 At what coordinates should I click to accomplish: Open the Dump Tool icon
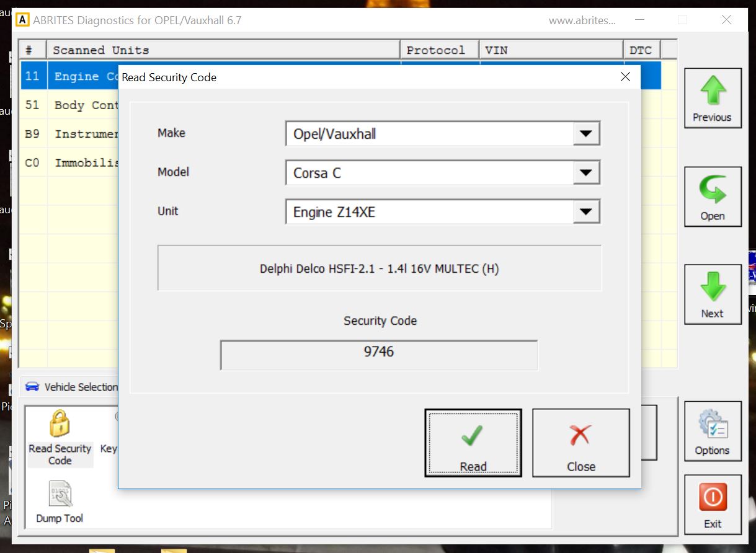pyautogui.click(x=60, y=502)
